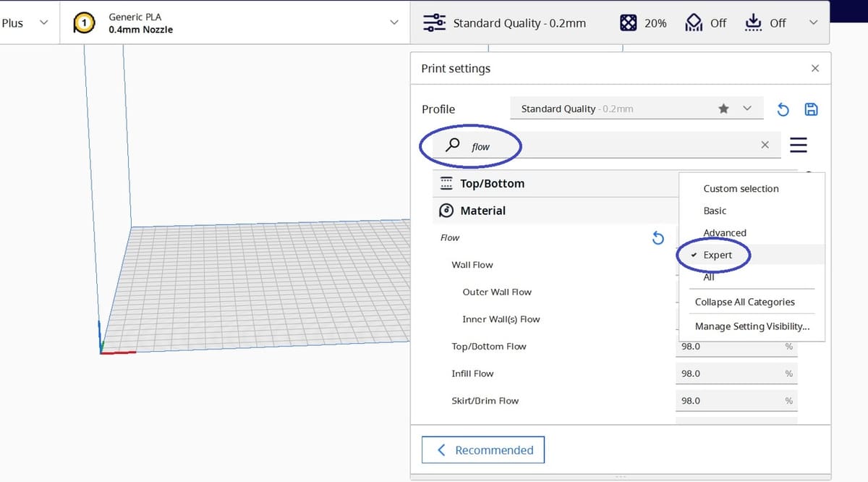868x482 pixels.
Task: Expand the Generic PLA material dropdown
Action: [x=393, y=23]
